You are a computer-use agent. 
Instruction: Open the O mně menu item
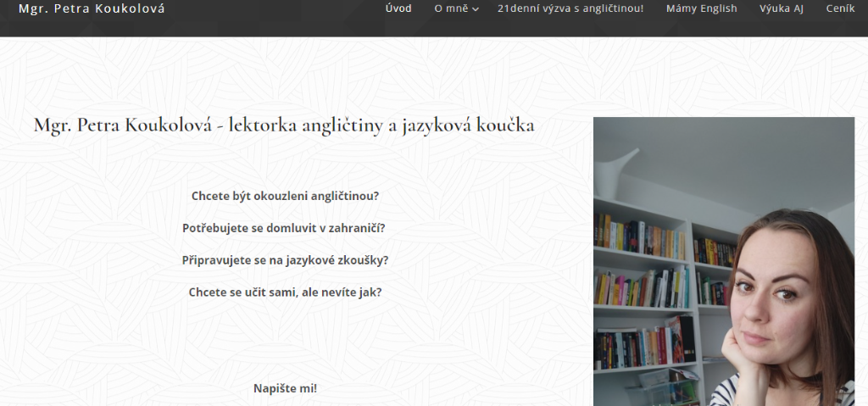point(451,8)
